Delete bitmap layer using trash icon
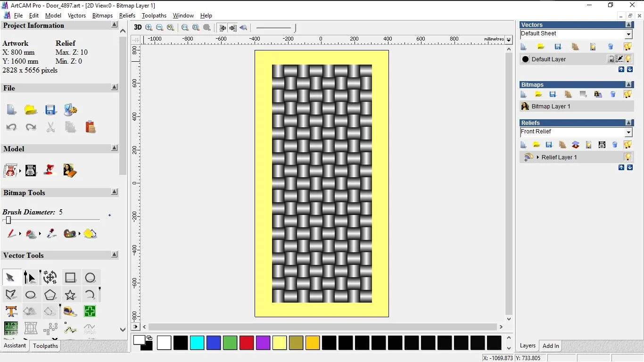The image size is (644, 362). pyautogui.click(x=613, y=94)
